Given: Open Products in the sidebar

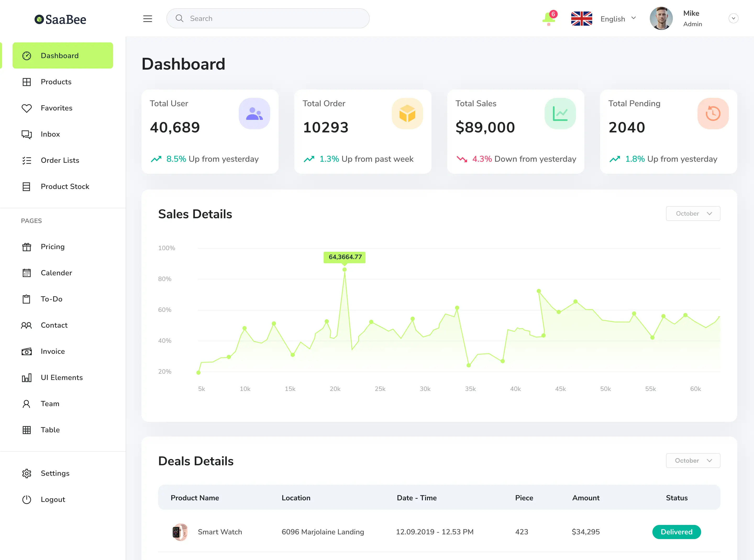Looking at the screenshot, I should click(x=56, y=82).
